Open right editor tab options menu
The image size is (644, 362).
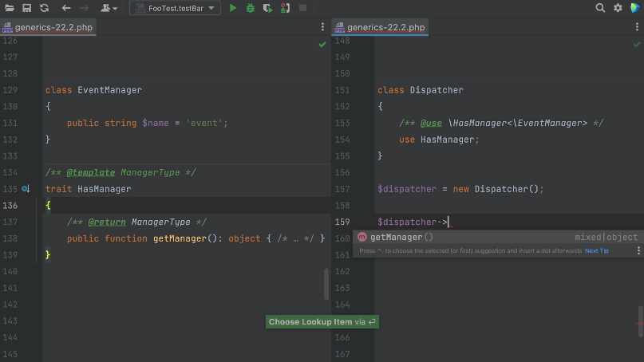tap(637, 27)
